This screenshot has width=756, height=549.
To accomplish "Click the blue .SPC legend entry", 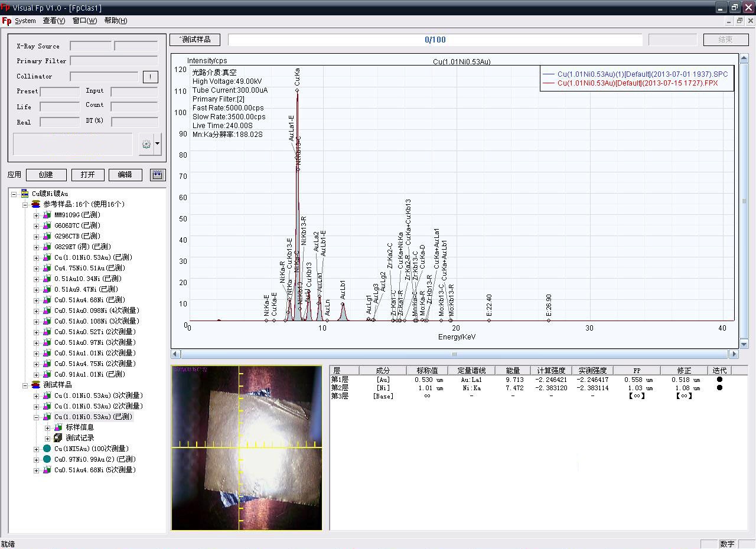I will coord(636,74).
